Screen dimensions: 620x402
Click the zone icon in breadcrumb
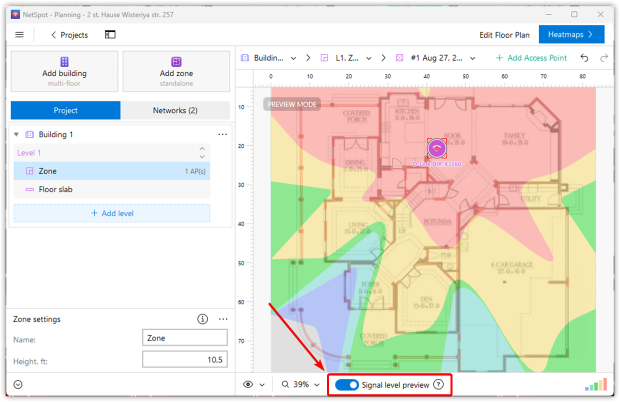[324, 58]
